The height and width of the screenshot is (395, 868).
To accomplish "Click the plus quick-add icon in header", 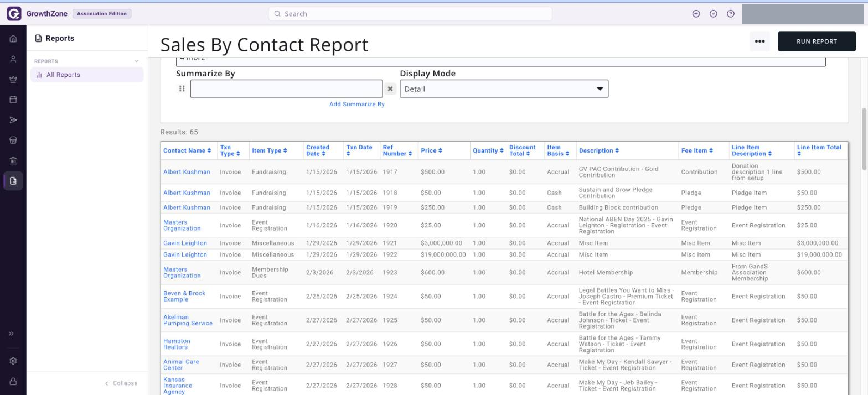I will point(696,14).
